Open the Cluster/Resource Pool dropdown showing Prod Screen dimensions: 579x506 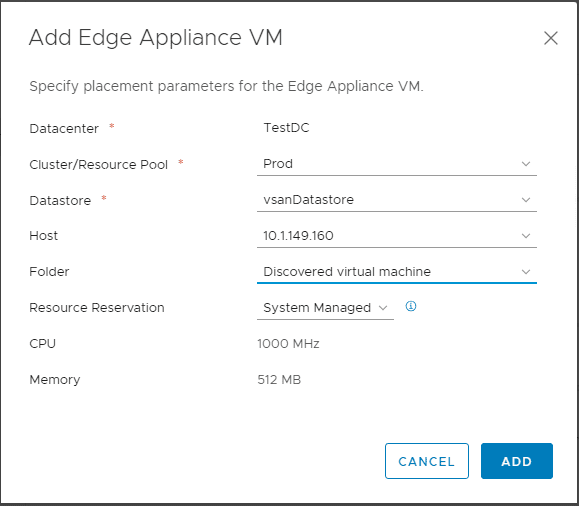coord(397,164)
